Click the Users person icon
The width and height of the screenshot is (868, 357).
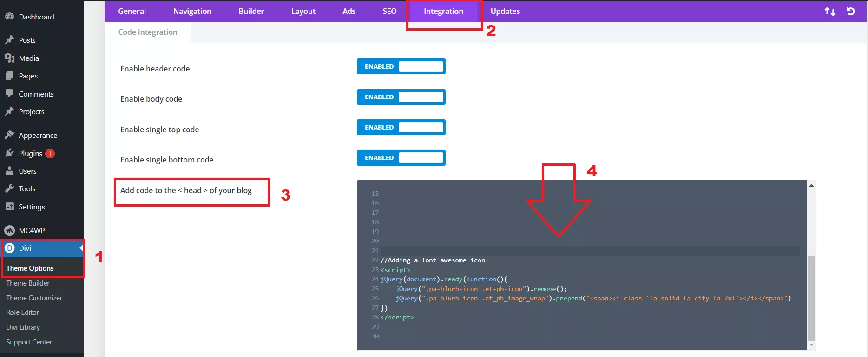pos(9,171)
